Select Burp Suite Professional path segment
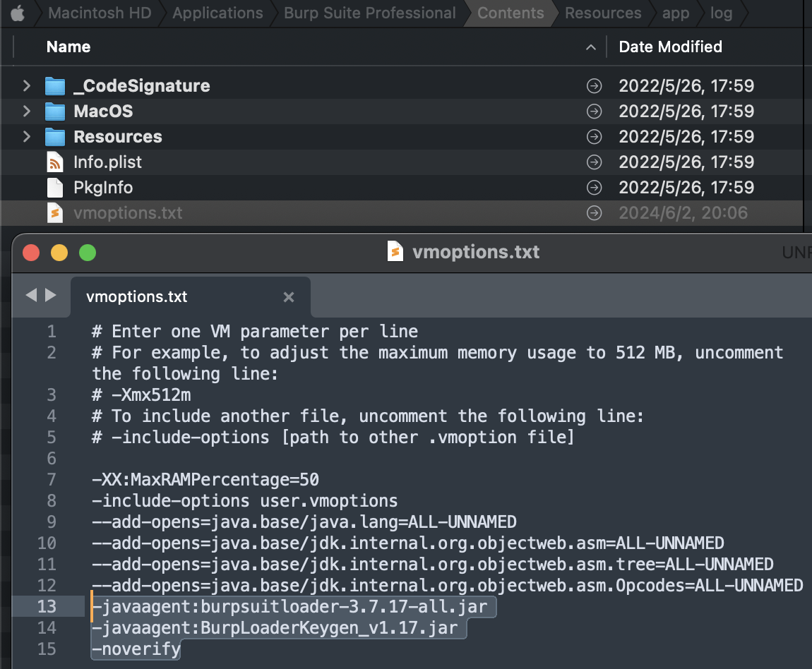This screenshot has width=812, height=669. pos(370,13)
